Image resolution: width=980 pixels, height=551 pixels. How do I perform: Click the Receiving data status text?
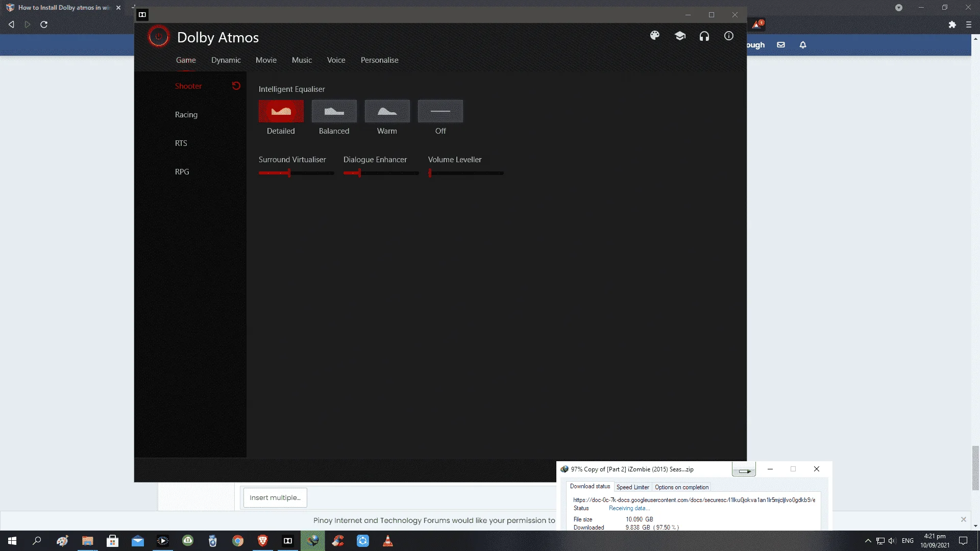tap(629, 508)
